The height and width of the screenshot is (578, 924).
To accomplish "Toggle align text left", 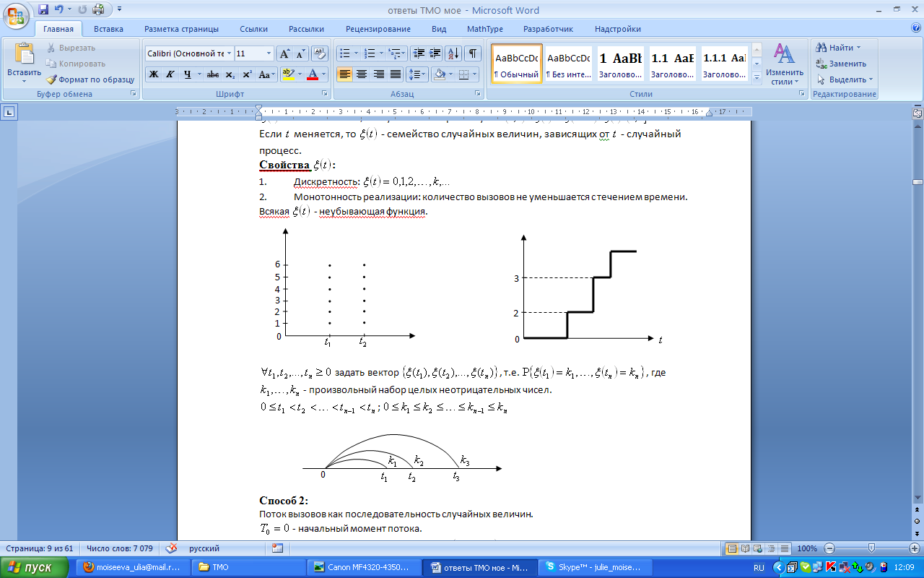I will [344, 74].
